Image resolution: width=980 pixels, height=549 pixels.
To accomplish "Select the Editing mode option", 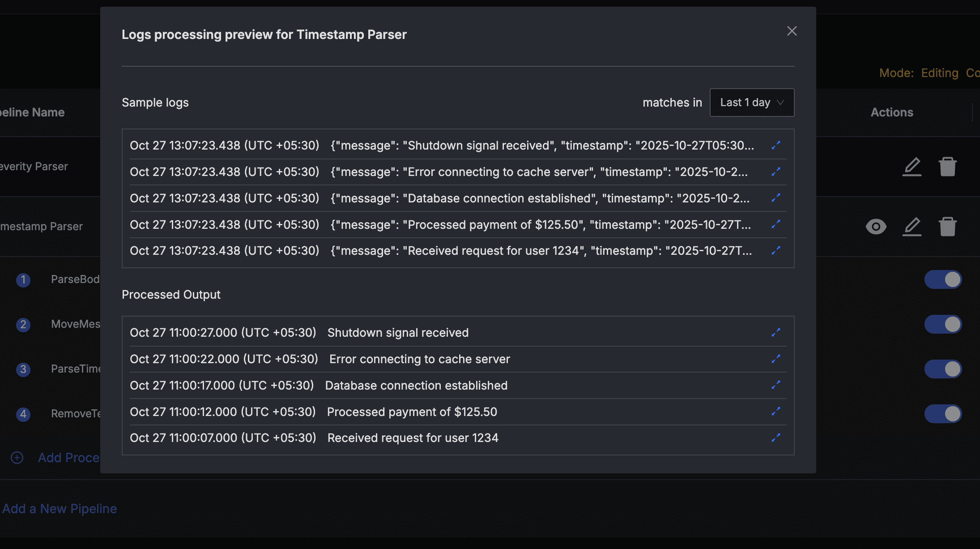I will (939, 73).
